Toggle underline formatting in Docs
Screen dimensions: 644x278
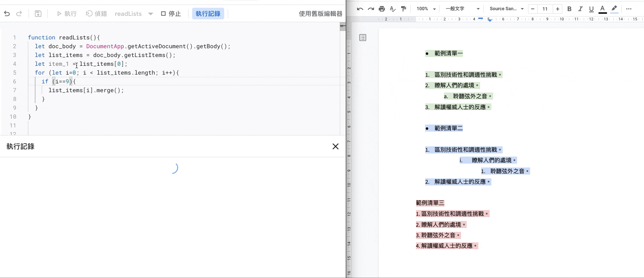pos(591,9)
